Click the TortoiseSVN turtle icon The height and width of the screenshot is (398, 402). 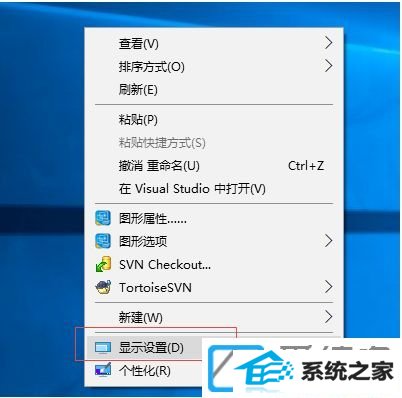(103, 287)
